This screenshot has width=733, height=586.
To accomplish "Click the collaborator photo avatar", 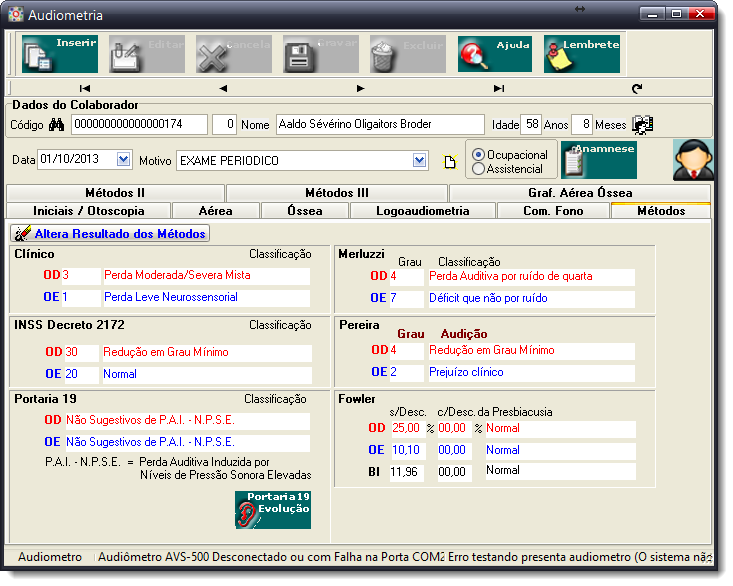I will point(693,160).
